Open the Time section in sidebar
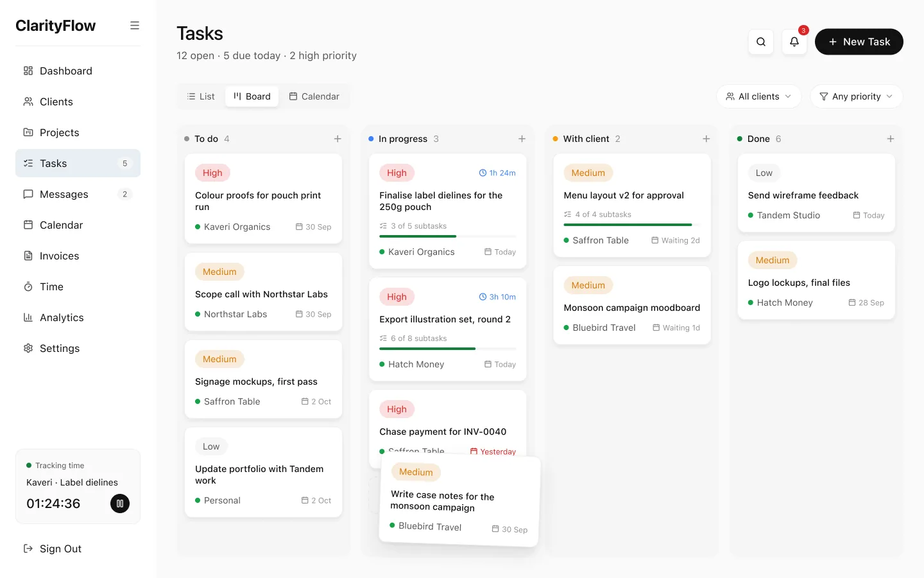The height and width of the screenshot is (578, 924). [x=78, y=286]
